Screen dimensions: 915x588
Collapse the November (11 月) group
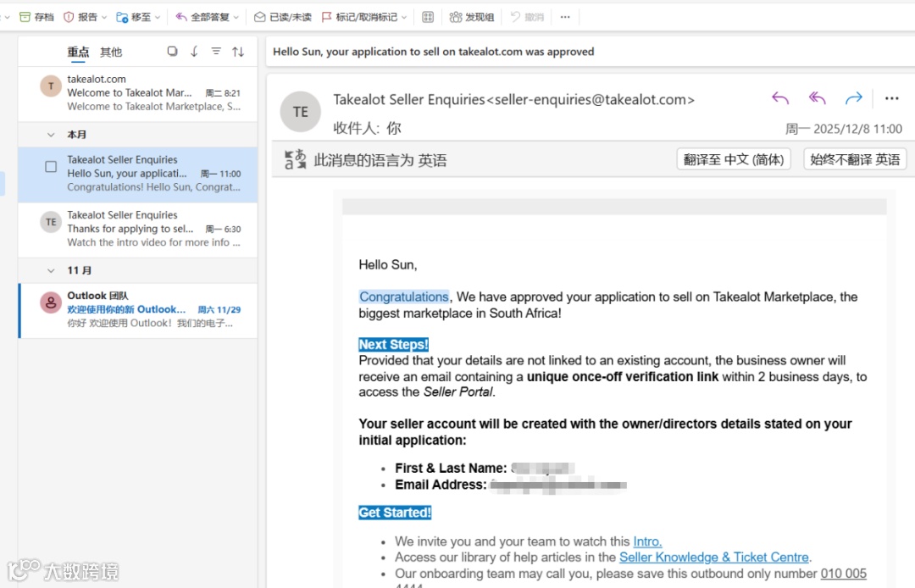[51, 270]
